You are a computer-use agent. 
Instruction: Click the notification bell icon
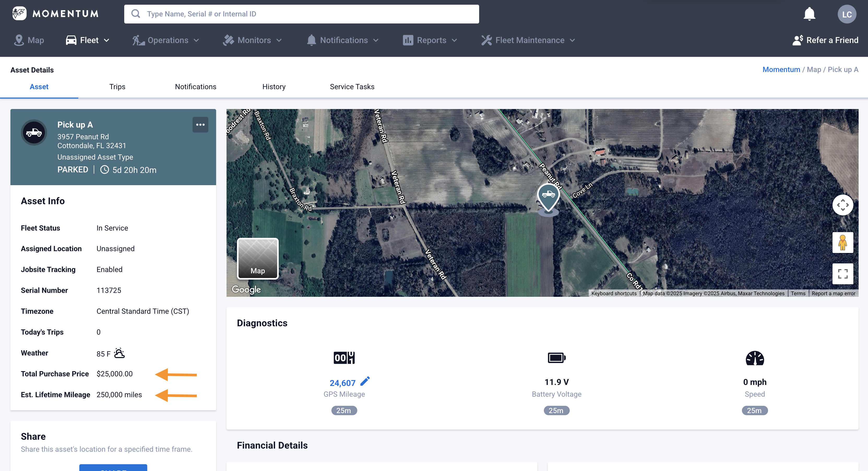tap(809, 14)
